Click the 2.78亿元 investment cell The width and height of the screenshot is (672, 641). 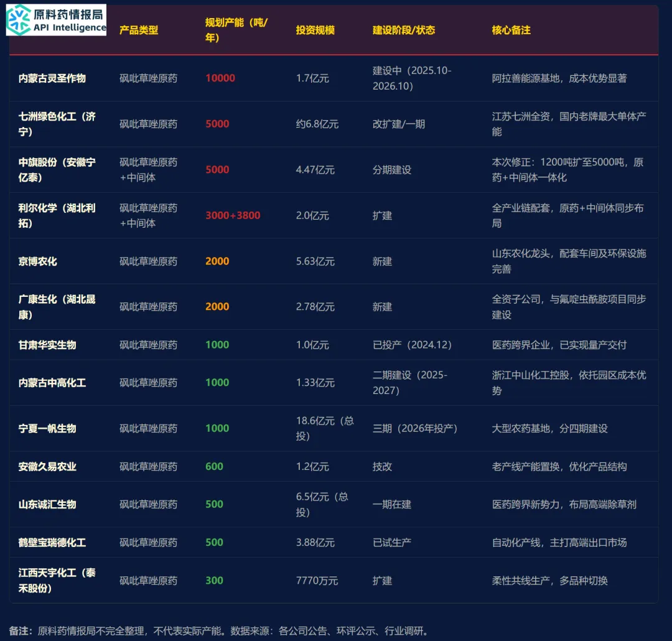click(315, 307)
